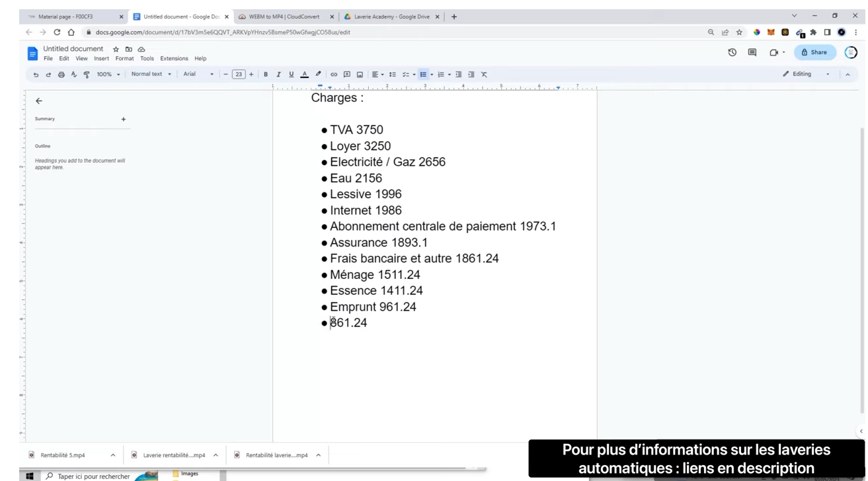The width and height of the screenshot is (868, 481).
Task: Open the Insert menu
Action: pyautogui.click(x=101, y=59)
